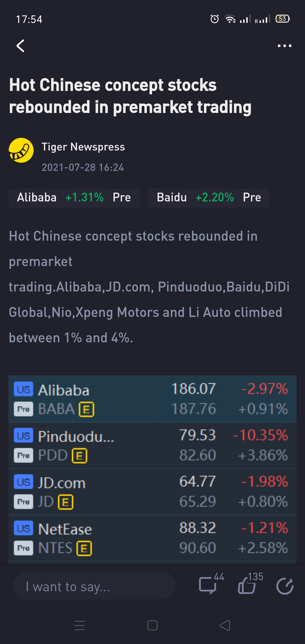Tap the E badge next to NTES
This screenshot has height=644, width=305.
84,548
